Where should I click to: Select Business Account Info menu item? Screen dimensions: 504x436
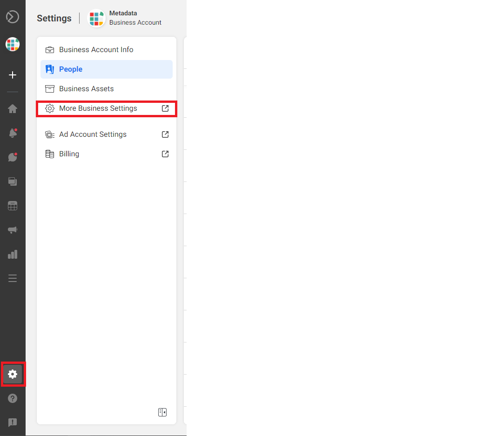tap(96, 50)
